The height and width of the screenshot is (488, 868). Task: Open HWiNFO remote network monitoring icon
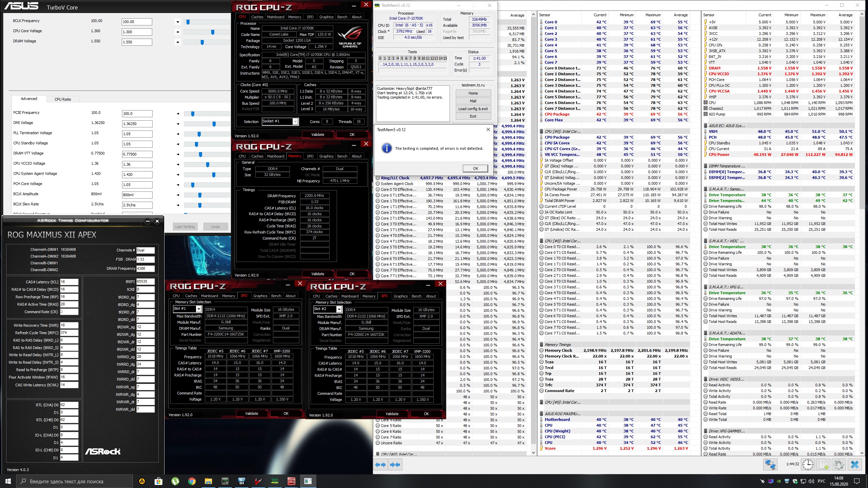770,464
